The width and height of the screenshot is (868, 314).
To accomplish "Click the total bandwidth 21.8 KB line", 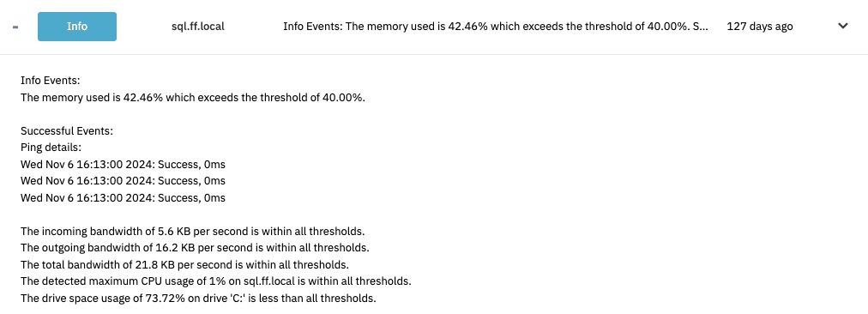I will [185, 265].
